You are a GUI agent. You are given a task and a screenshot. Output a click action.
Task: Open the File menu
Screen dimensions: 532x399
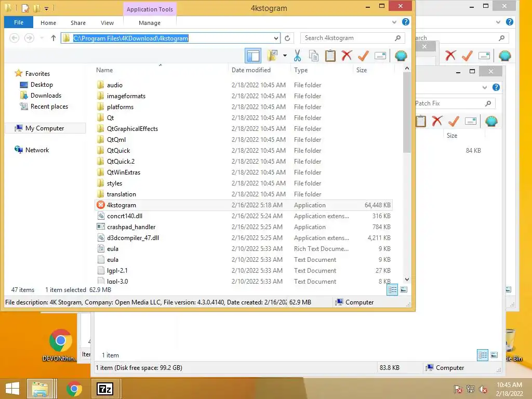pos(19,22)
